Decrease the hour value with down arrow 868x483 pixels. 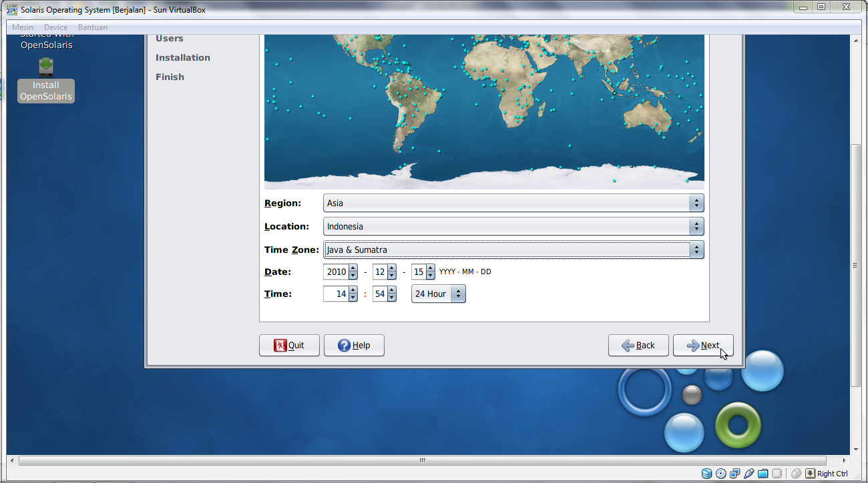click(x=353, y=298)
